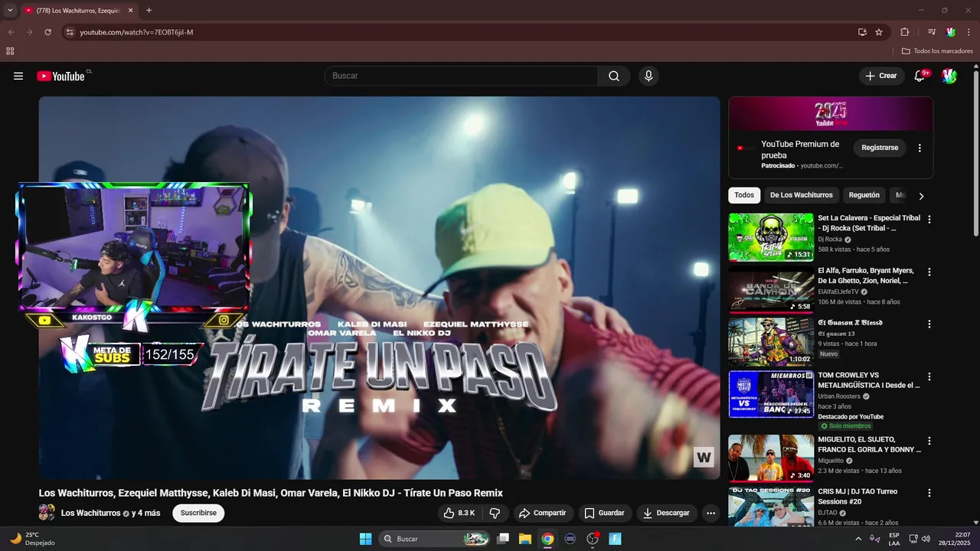Dislike the video with thumbs down
980x551 pixels.
coord(495,513)
